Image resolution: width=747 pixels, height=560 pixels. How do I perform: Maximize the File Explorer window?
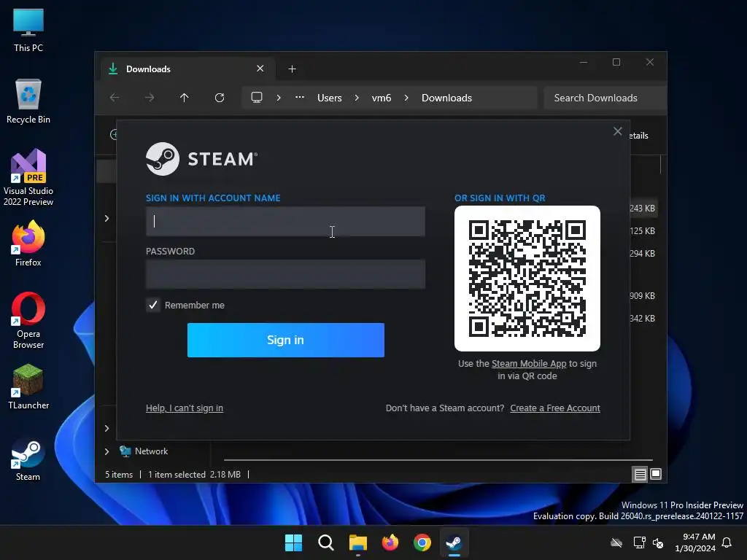pos(616,63)
